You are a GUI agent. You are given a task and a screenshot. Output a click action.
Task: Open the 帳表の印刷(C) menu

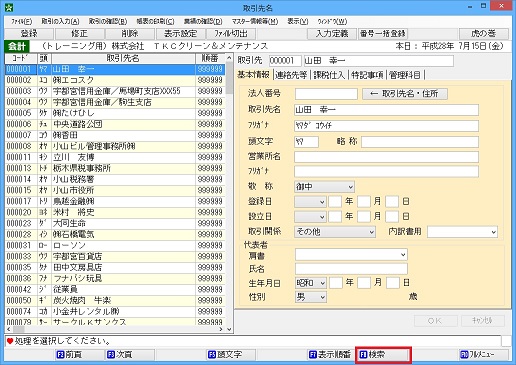tap(155, 22)
